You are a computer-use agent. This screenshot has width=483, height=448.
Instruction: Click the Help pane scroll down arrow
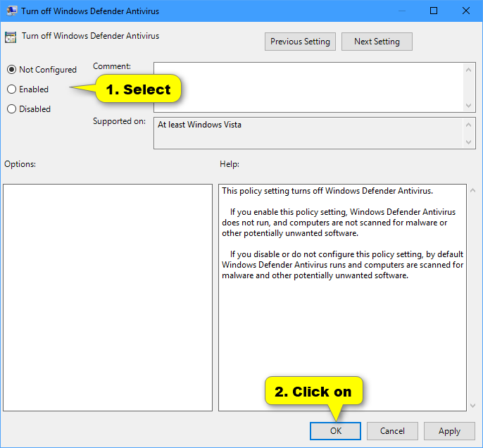[x=473, y=406]
